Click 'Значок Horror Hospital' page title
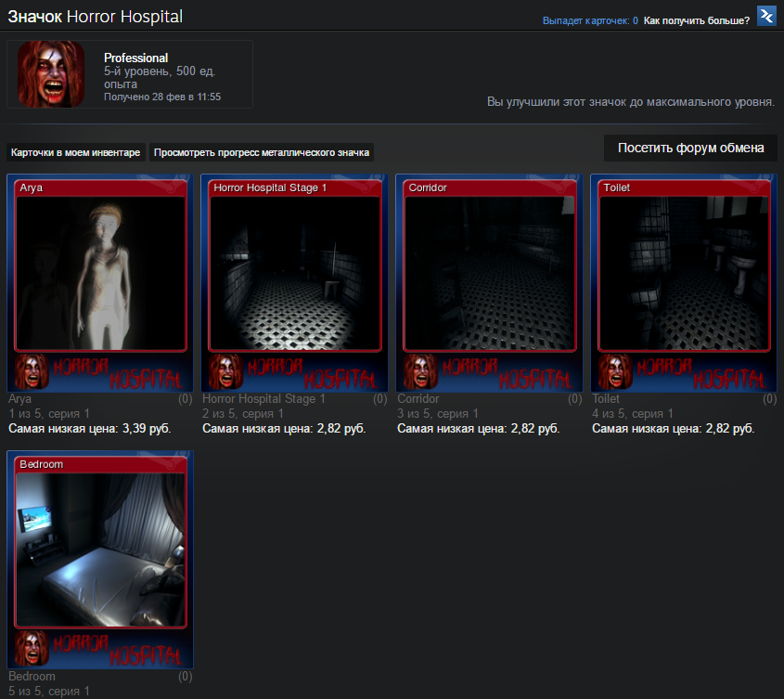The image size is (784, 699). 95,17
